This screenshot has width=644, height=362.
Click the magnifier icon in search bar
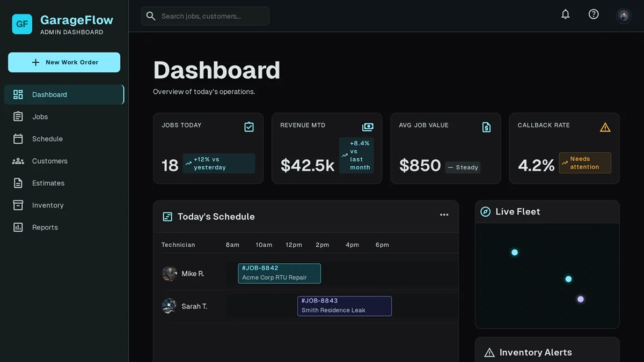click(151, 16)
